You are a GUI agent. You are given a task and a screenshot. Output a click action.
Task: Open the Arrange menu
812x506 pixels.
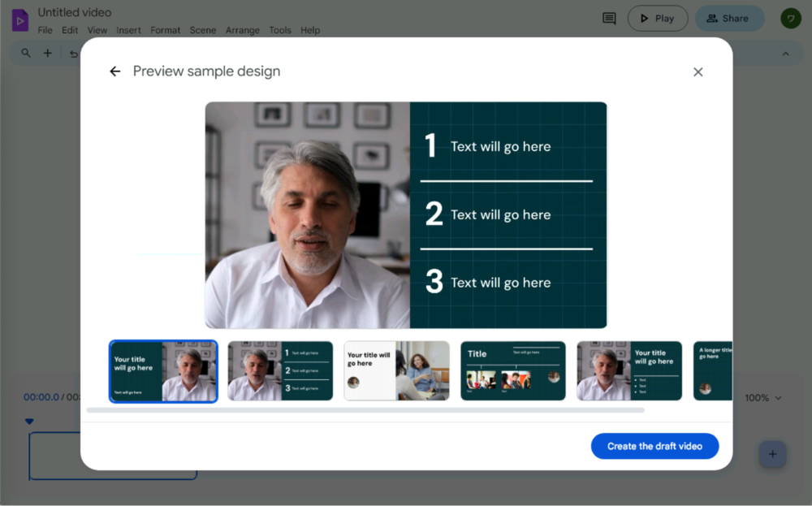(242, 30)
